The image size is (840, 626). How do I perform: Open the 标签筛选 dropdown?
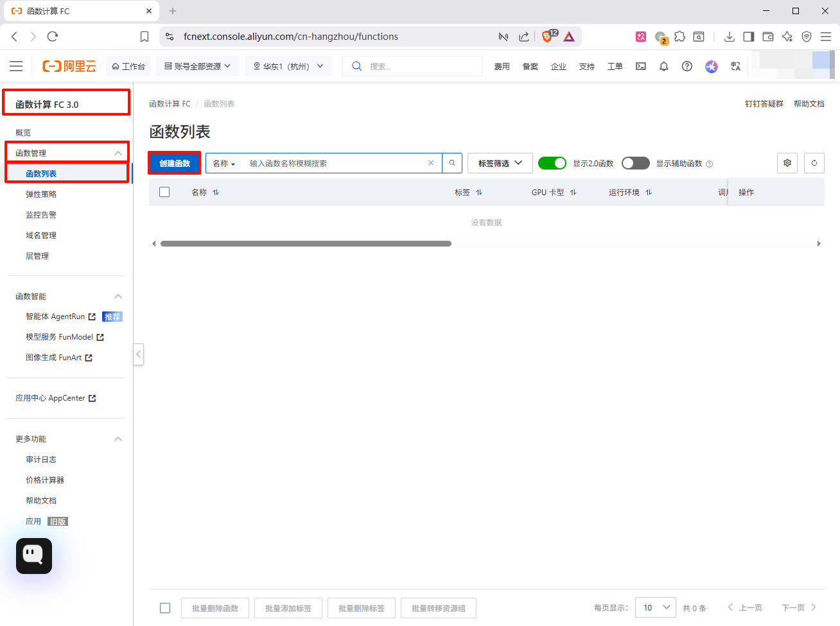click(x=500, y=163)
